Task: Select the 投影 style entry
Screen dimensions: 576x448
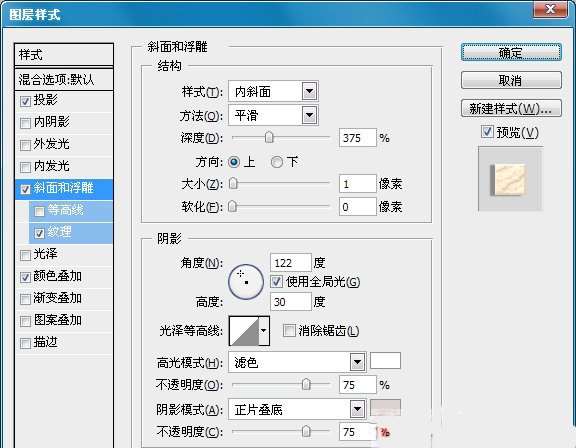Action: pos(46,100)
